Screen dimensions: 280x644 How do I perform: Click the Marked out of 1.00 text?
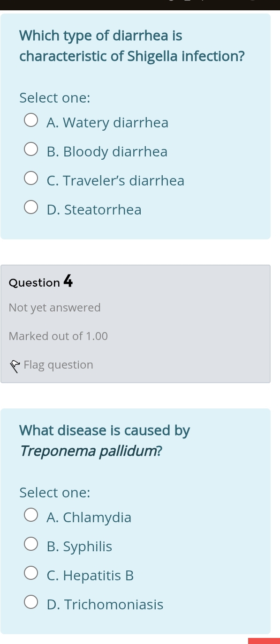58,336
